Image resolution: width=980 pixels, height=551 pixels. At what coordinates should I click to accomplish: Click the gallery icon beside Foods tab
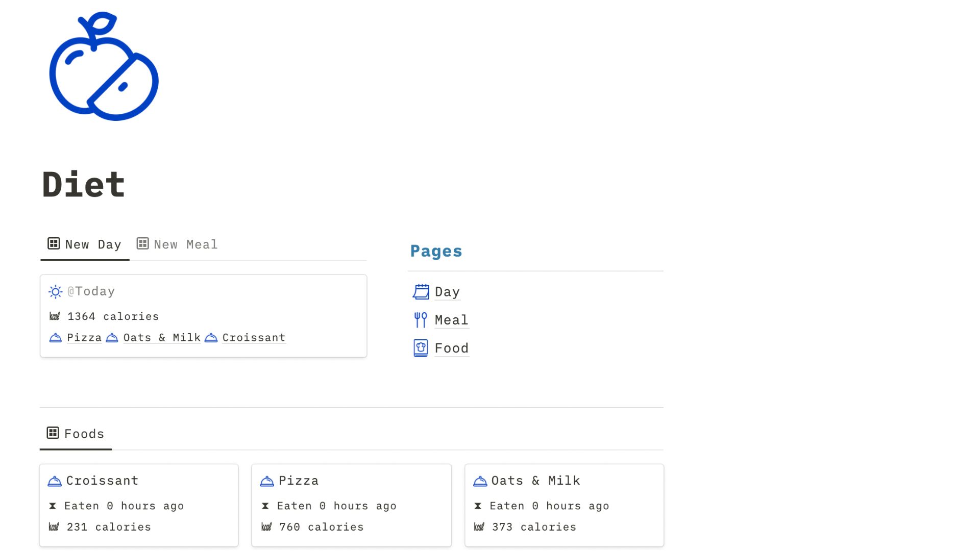tap(53, 433)
